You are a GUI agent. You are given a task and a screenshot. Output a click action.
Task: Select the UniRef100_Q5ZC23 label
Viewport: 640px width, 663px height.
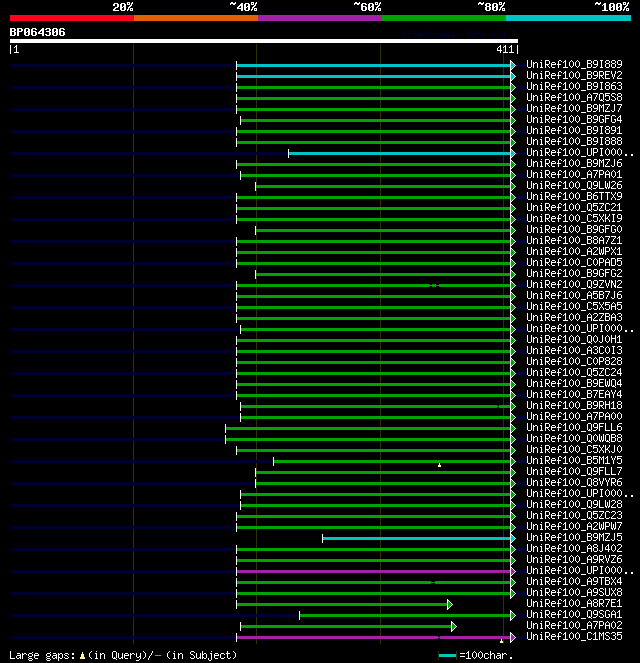[574, 515]
